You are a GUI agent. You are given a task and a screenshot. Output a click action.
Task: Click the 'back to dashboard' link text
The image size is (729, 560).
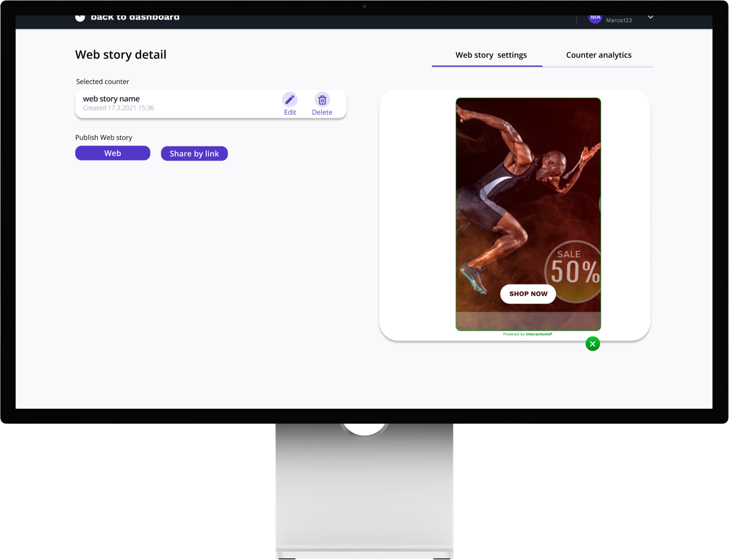pos(135,18)
